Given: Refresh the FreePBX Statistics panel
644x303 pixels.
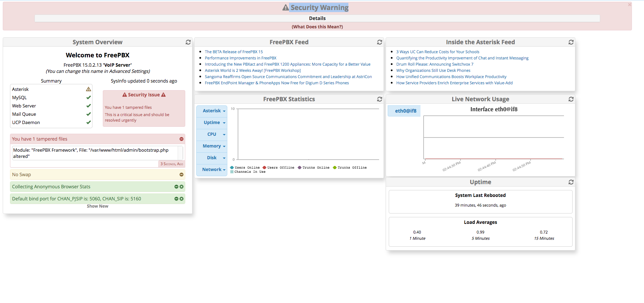Looking at the screenshot, I should (379, 99).
